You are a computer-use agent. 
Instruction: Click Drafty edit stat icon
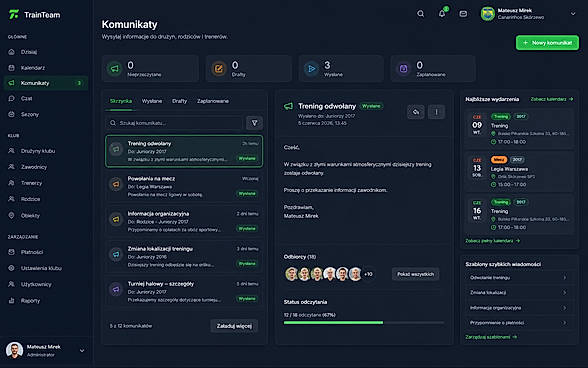[x=219, y=69]
